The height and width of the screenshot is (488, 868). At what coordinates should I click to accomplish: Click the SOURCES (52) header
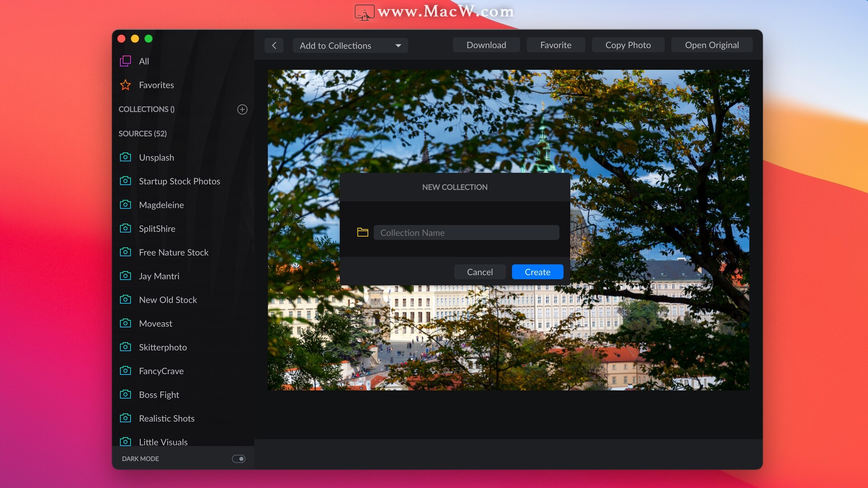pos(142,133)
